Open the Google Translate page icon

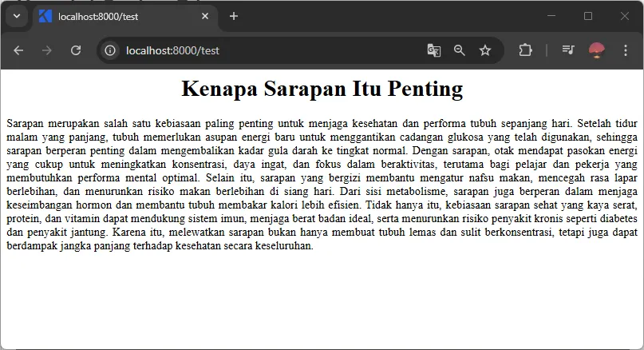(x=433, y=50)
